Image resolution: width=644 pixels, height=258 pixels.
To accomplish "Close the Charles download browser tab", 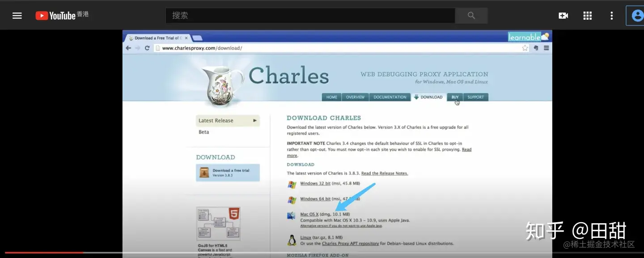I will pos(186,38).
